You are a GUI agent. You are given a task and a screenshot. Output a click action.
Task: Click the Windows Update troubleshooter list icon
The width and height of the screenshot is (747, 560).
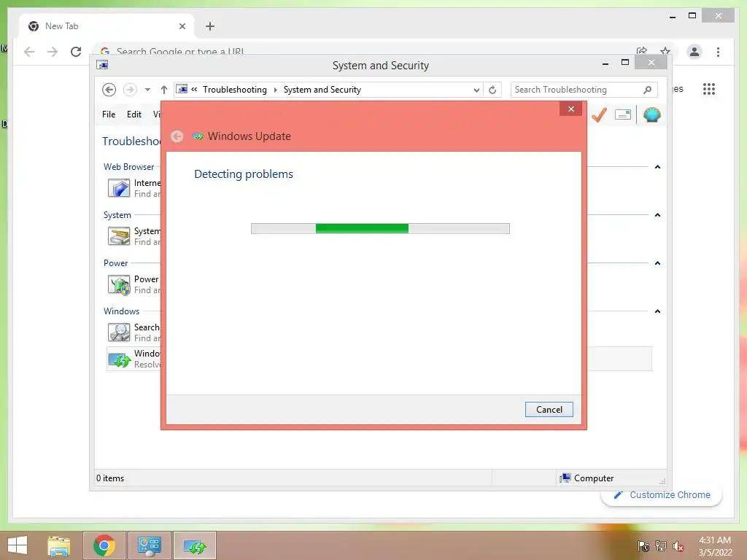pyautogui.click(x=120, y=359)
